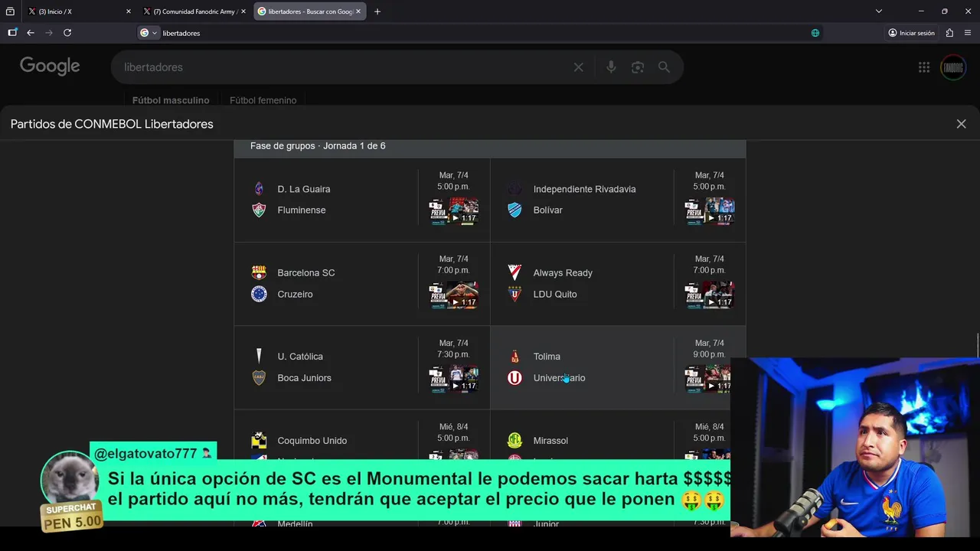Open the extensions icon in toolbar
This screenshot has width=980, height=551.
(x=949, y=33)
